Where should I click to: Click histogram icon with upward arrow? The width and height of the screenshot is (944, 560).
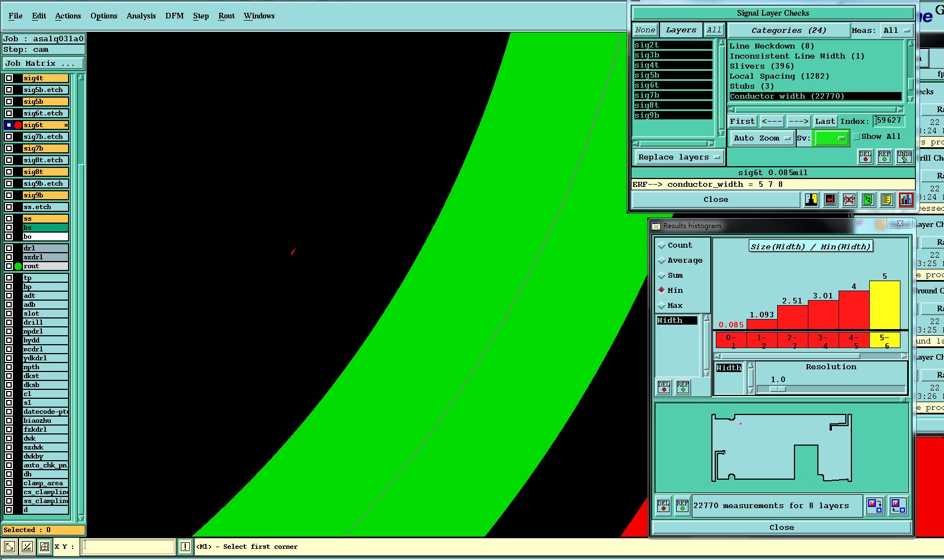pos(898,506)
